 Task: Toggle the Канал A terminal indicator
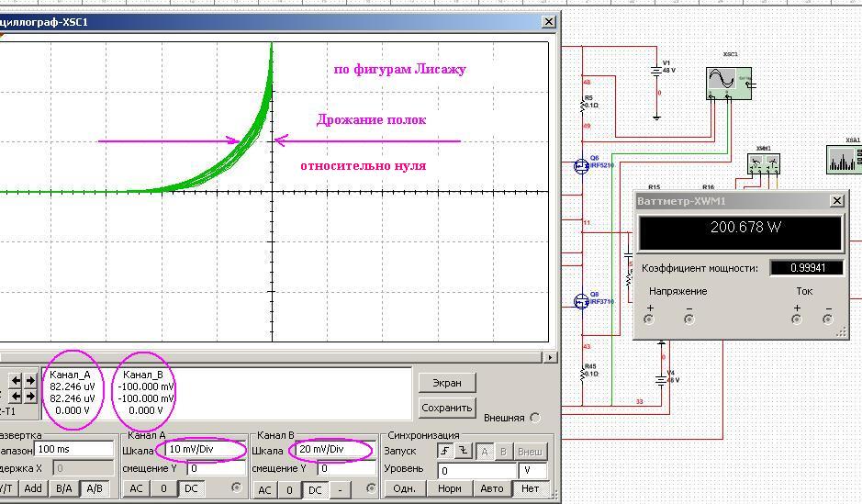point(237,487)
